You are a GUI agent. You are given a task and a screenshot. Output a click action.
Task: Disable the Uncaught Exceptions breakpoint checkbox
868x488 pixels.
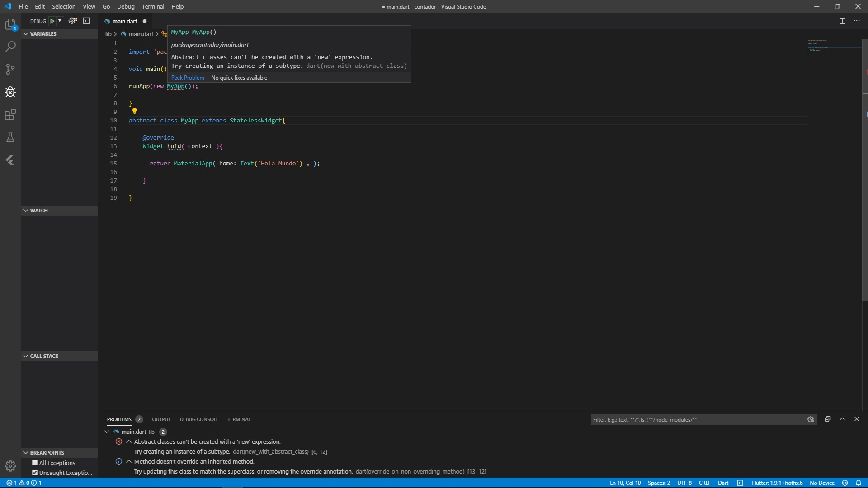tap(35, 473)
